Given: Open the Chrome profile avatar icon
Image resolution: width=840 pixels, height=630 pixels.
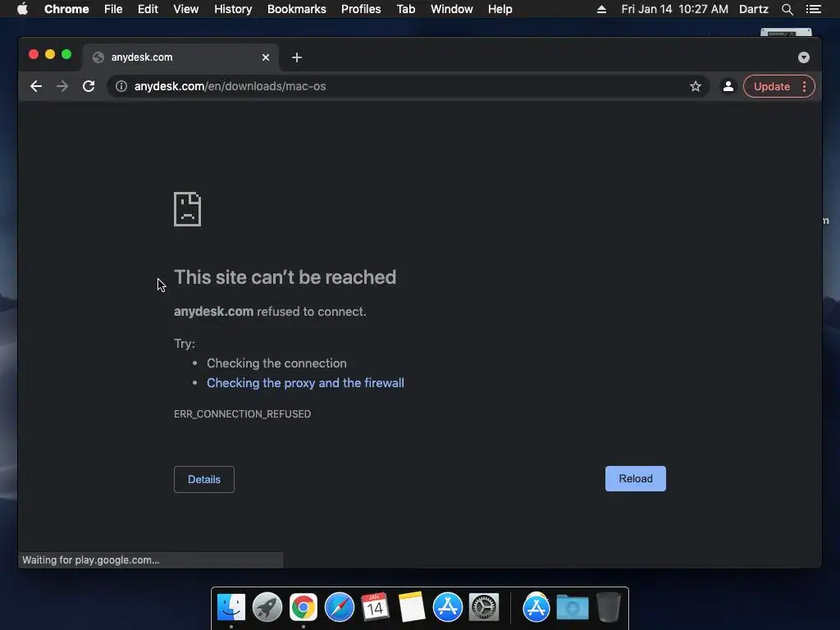Looking at the screenshot, I should [x=728, y=86].
